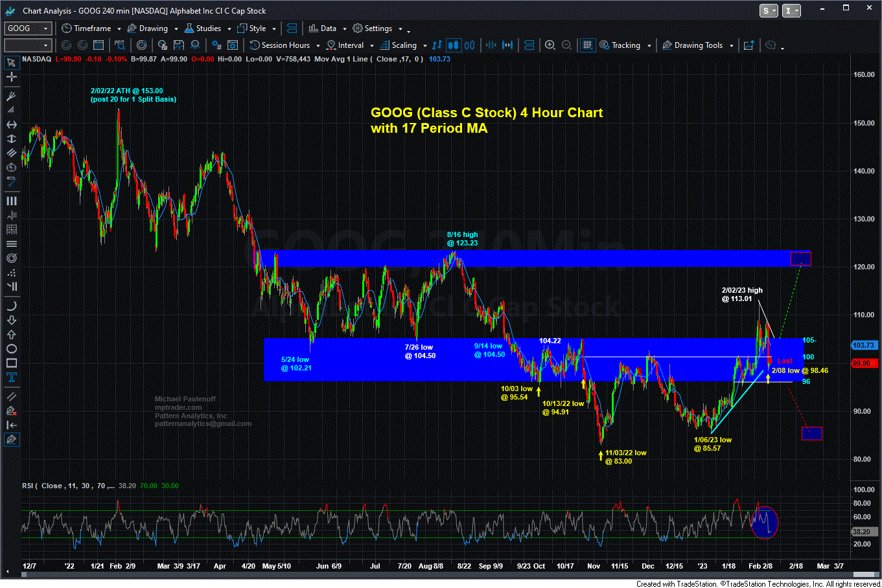
Task: Toggle the symbol link S button
Action: tap(768, 10)
